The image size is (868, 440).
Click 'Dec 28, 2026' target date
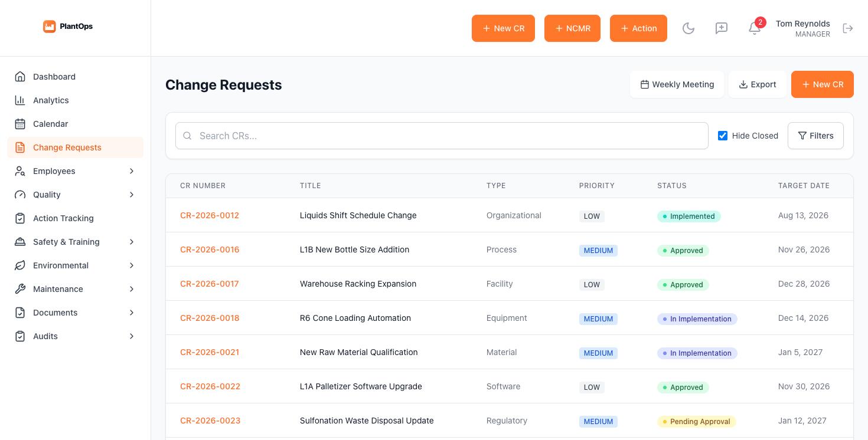[x=804, y=284]
